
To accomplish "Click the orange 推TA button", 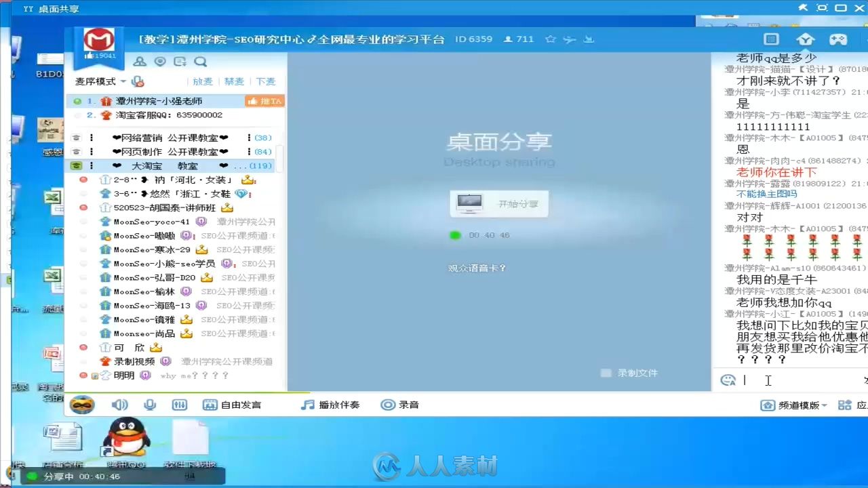I will tap(264, 101).
